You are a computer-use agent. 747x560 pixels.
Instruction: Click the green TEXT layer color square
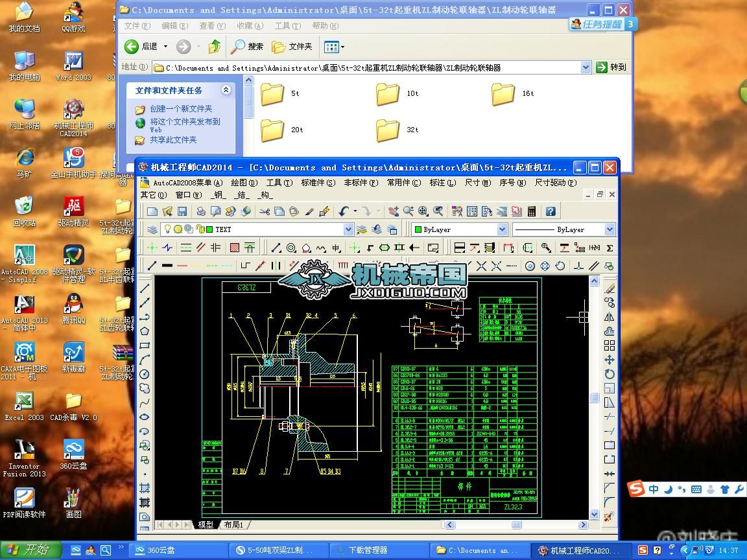[x=209, y=229]
